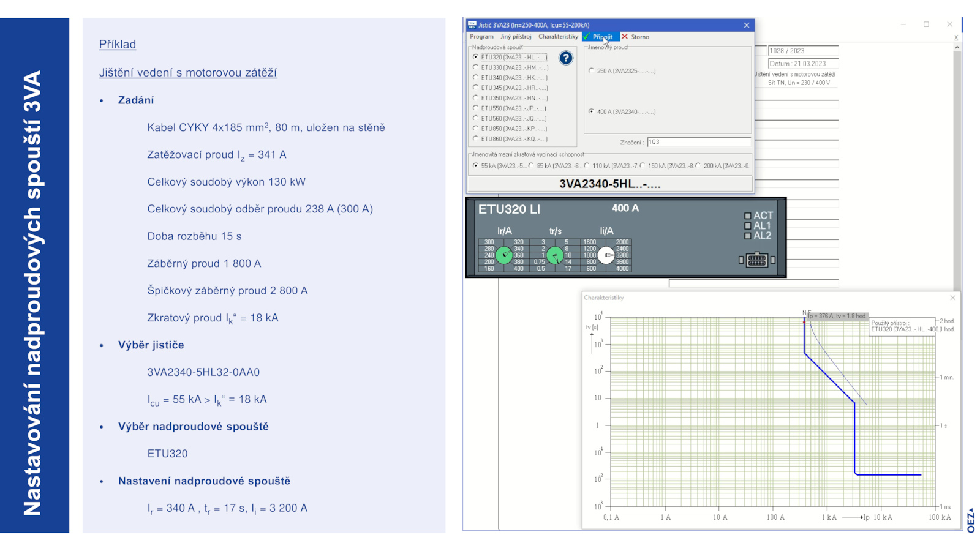Close the Jistič 3VA23 dialog
Image resolution: width=980 pixels, height=551 pixels.
[x=746, y=25]
